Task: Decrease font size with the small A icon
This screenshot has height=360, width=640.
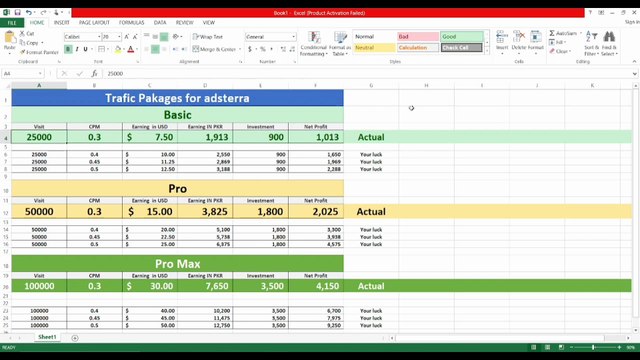Action: (x=135, y=37)
